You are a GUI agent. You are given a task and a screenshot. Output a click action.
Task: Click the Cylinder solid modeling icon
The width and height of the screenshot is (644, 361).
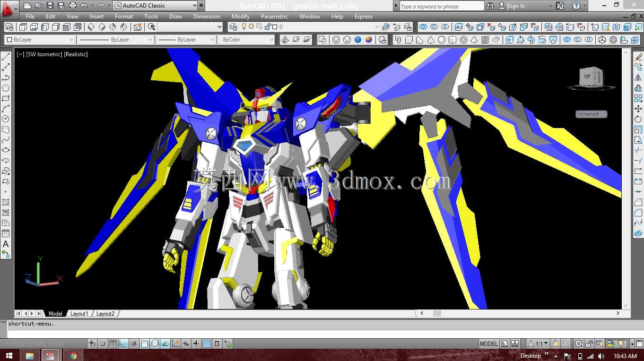(452, 40)
